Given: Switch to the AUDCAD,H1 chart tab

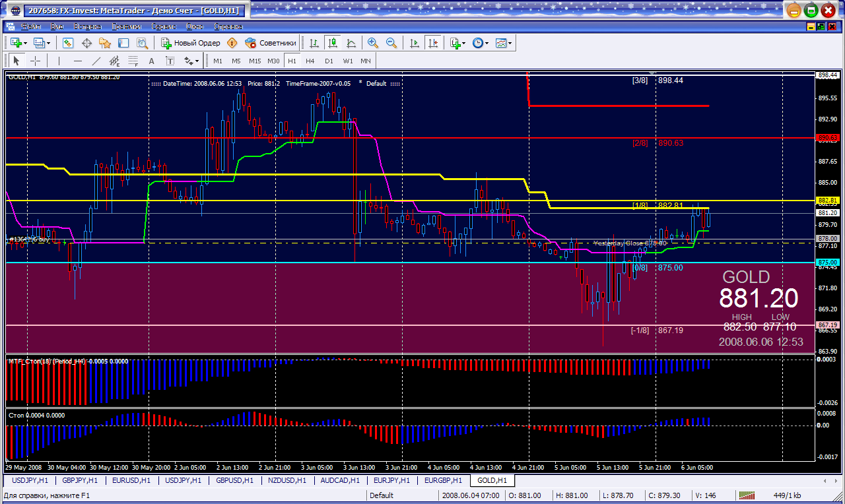Looking at the screenshot, I should coord(339,480).
